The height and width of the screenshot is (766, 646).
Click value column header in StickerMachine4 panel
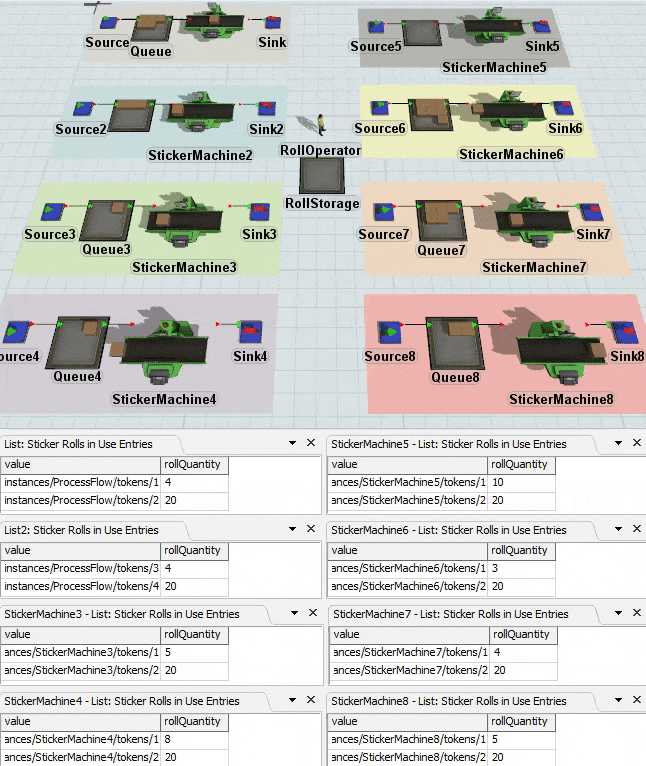[x=80, y=721]
